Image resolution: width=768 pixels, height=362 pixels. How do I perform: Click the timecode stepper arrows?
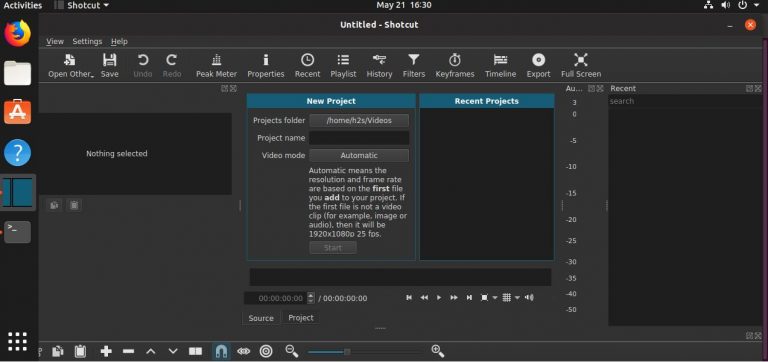[x=311, y=298]
